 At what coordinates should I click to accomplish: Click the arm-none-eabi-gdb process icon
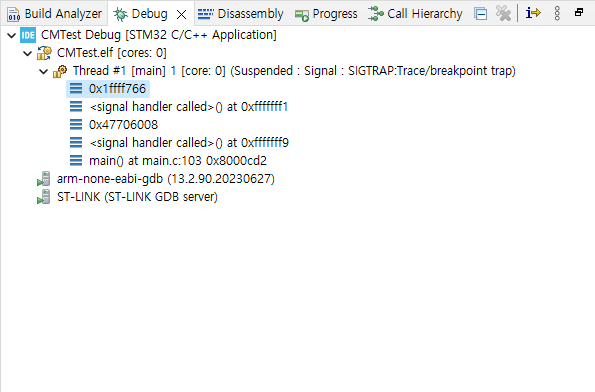coord(44,179)
